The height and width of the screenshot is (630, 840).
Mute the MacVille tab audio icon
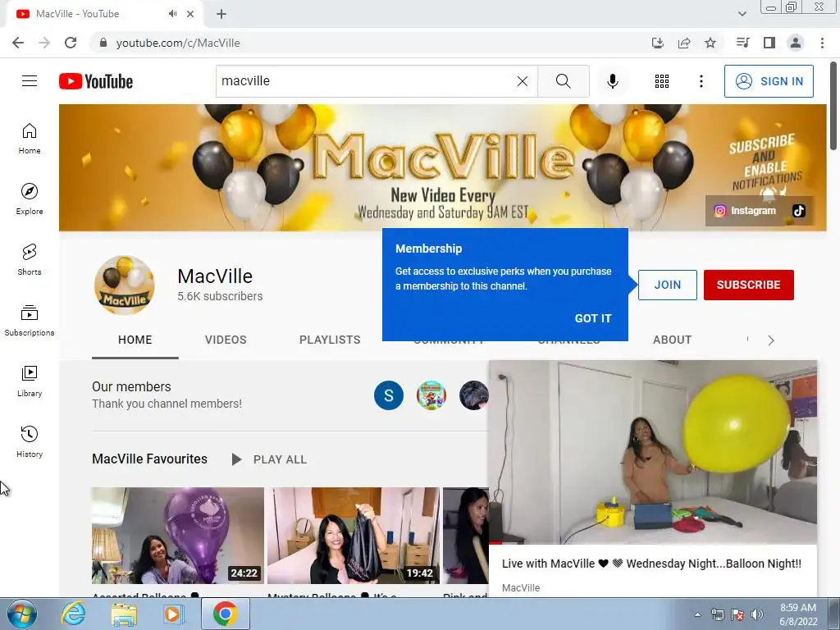coord(172,14)
